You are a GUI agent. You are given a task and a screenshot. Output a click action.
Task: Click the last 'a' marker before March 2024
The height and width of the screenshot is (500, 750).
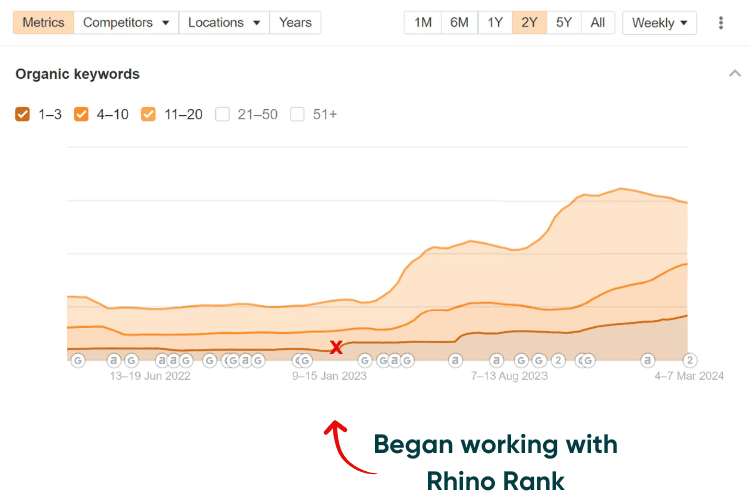click(648, 360)
